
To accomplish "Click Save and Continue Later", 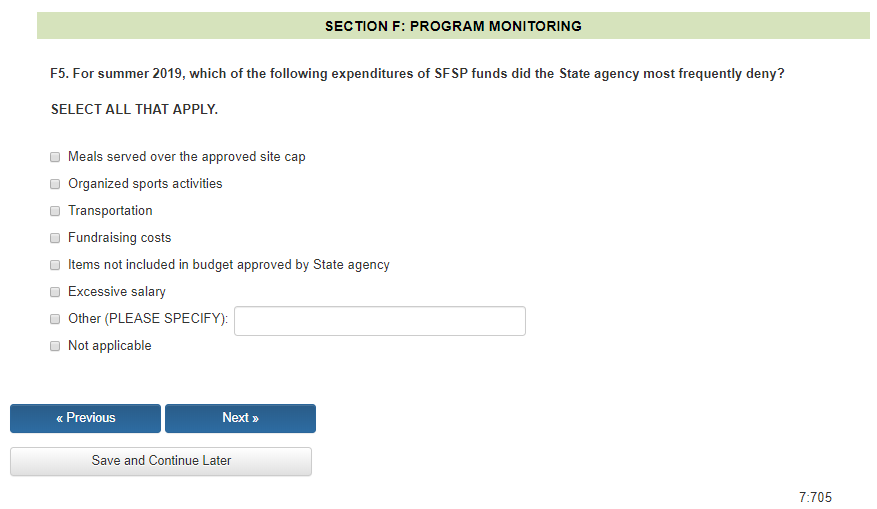I will pyautogui.click(x=161, y=461).
